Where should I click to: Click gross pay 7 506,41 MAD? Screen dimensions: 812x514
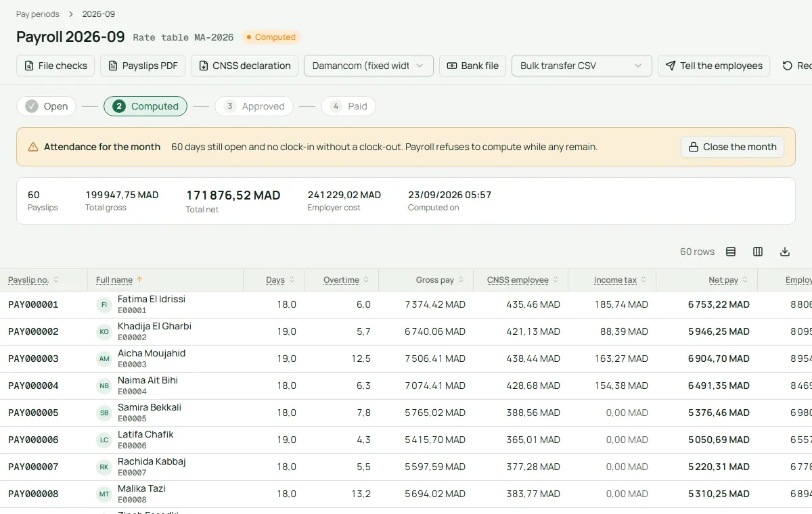435,359
